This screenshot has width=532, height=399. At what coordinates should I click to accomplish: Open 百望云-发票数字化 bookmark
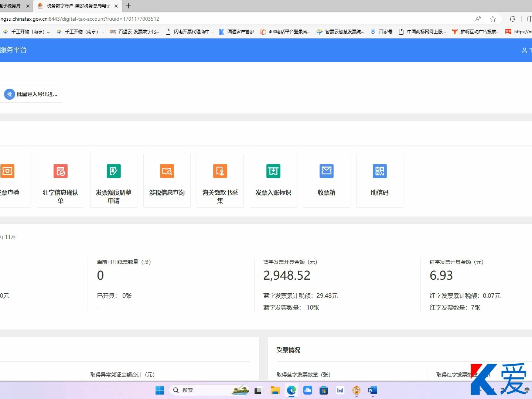(134, 32)
